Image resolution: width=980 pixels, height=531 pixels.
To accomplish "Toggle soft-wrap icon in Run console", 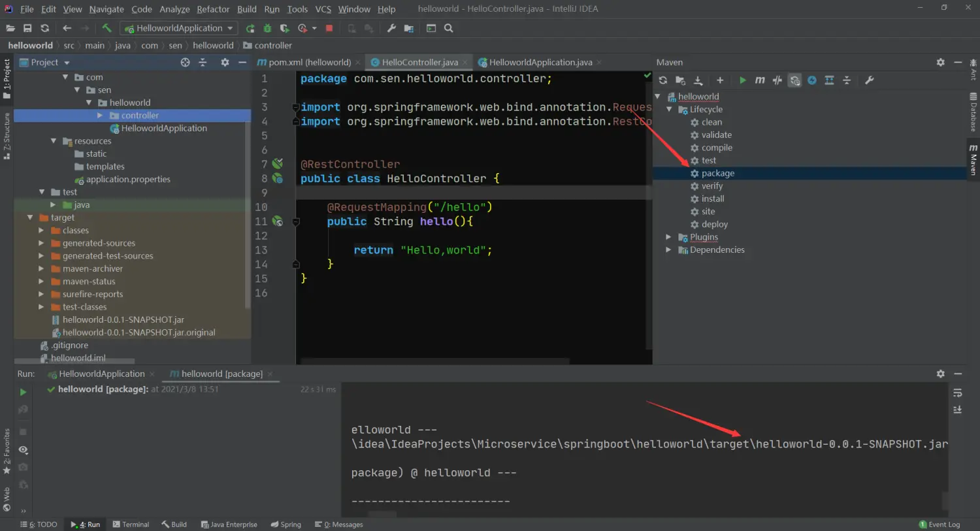I will 958,393.
